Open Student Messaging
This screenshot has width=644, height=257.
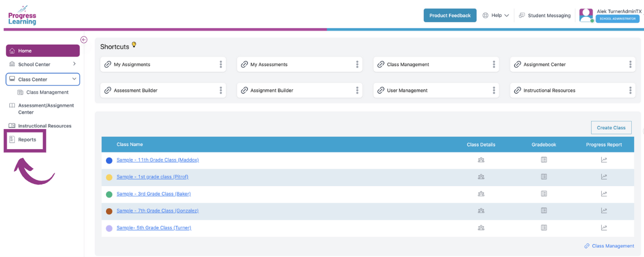point(545,15)
